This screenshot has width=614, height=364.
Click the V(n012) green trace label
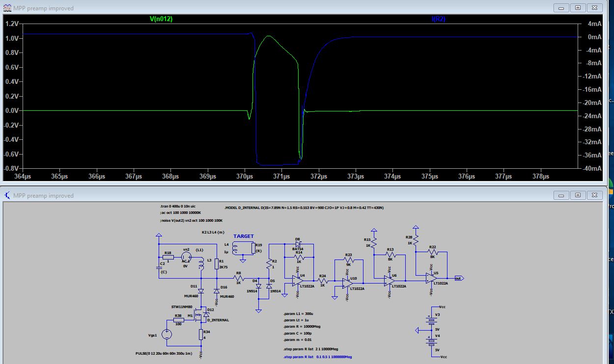pos(161,19)
